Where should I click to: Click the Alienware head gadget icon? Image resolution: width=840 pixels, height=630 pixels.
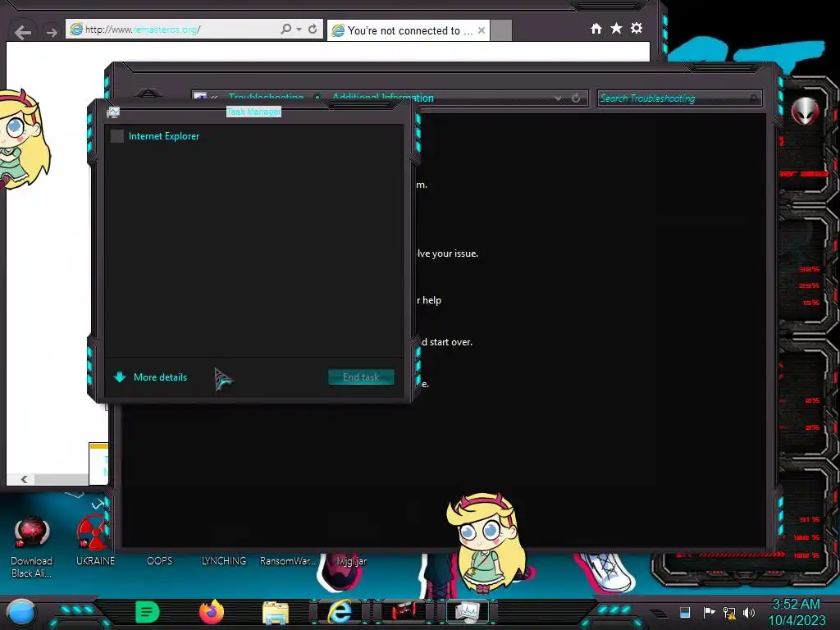[806, 112]
